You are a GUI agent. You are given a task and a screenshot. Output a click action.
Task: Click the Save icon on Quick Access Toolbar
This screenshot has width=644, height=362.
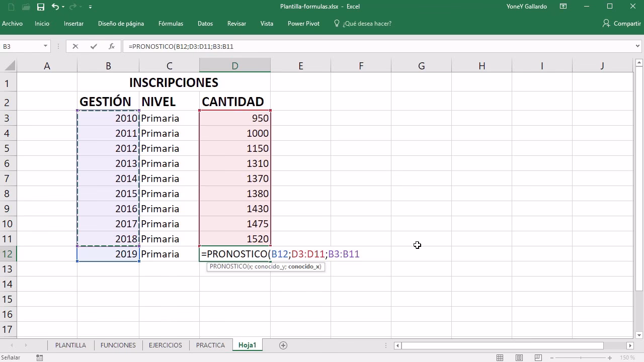pyautogui.click(x=40, y=7)
